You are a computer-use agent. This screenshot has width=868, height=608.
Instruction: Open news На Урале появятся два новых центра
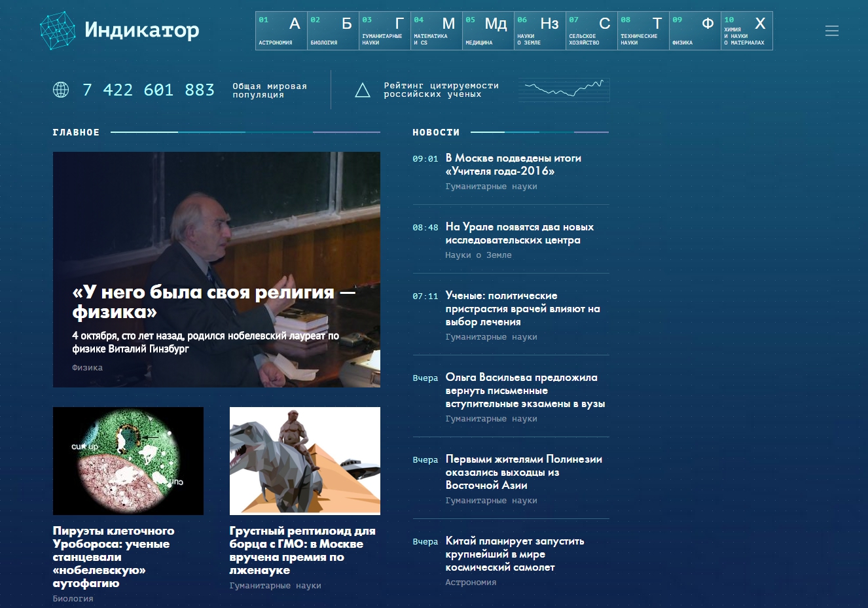coord(520,233)
